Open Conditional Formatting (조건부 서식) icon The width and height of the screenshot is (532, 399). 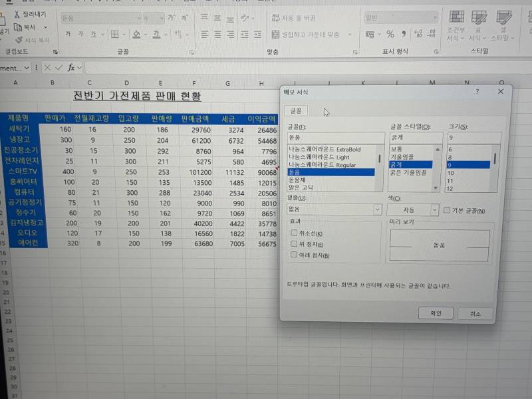pyautogui.click(x=456, y=17)
